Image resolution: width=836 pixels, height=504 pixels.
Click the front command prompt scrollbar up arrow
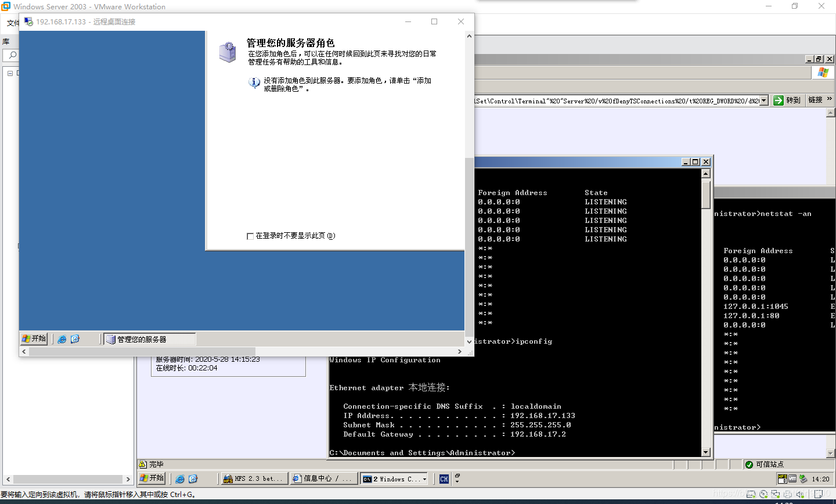(x=706, y=174)
